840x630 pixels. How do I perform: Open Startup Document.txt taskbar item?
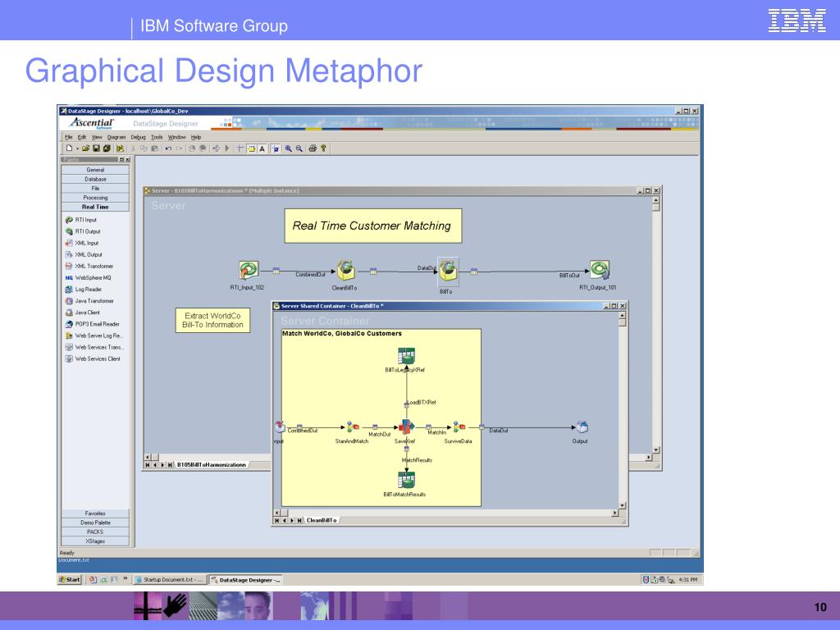(x=169, y=580)
